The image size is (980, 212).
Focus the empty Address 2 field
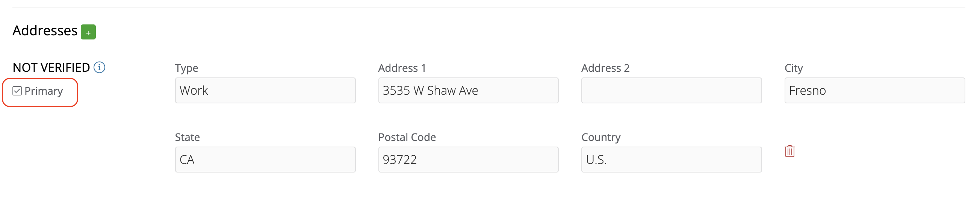pyautogui.click(x=671, y=91)
